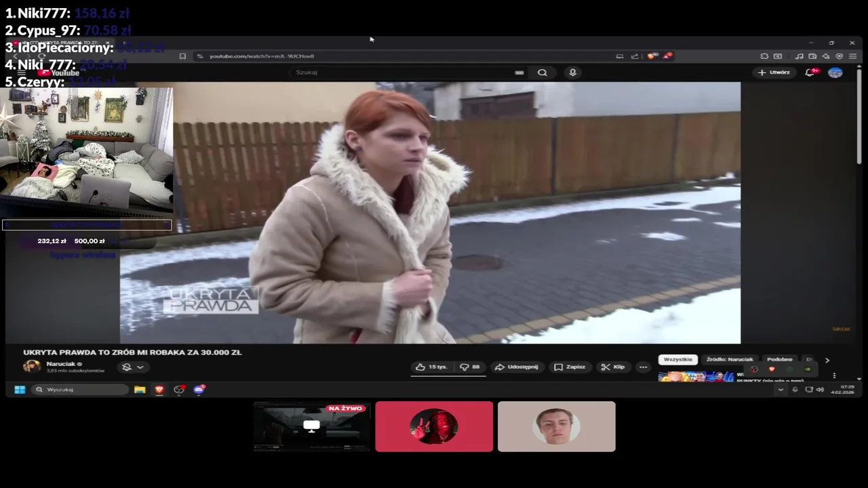Open File Explorer from the taskbar
Viewport: 868px width, 488px height.
pos(140,389)
